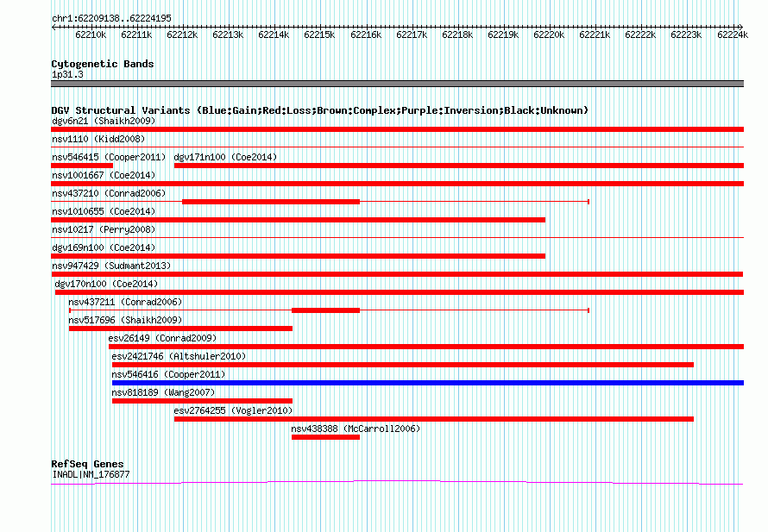Click the chr1:62209138..62224195 coordinate label

111,18
